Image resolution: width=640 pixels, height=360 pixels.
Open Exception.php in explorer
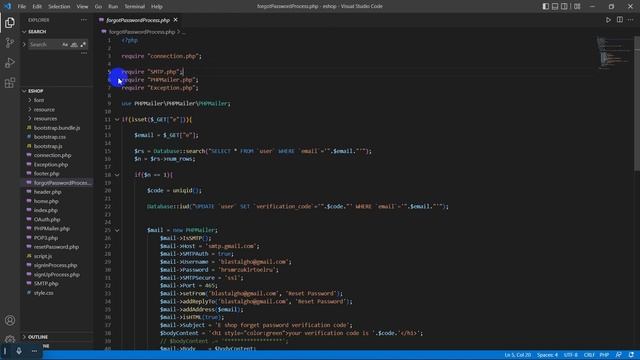(x=51, y=164)
